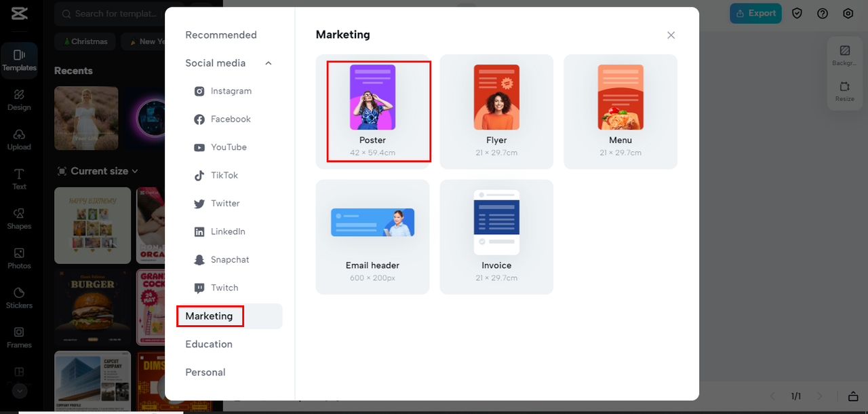Choose the Invoice size card
The width and height of the screenshot is (868, 414).
496,237
